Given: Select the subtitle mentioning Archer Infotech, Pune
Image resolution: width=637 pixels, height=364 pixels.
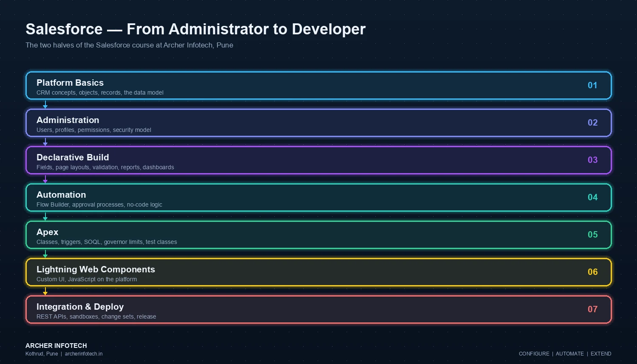Looking at the screenshot, I should click(x=129, y=45).
